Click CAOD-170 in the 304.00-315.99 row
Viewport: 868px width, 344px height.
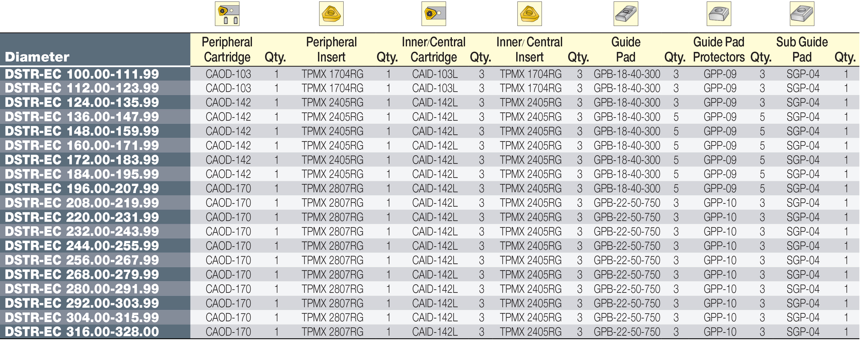coord(228,318)
